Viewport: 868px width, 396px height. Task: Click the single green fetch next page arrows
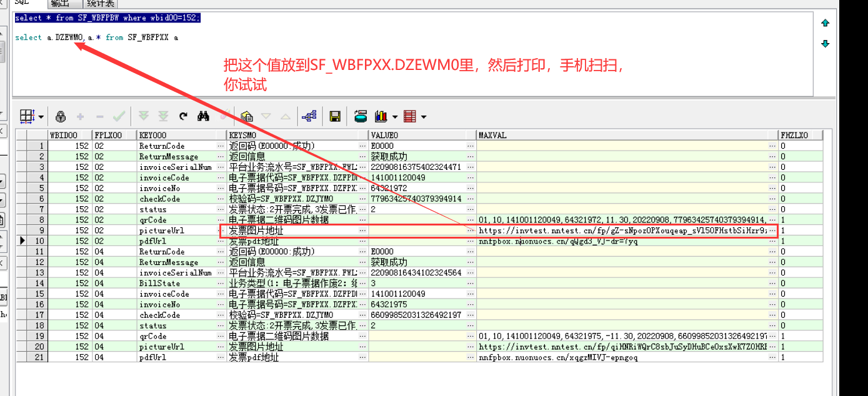coord(144,116)
